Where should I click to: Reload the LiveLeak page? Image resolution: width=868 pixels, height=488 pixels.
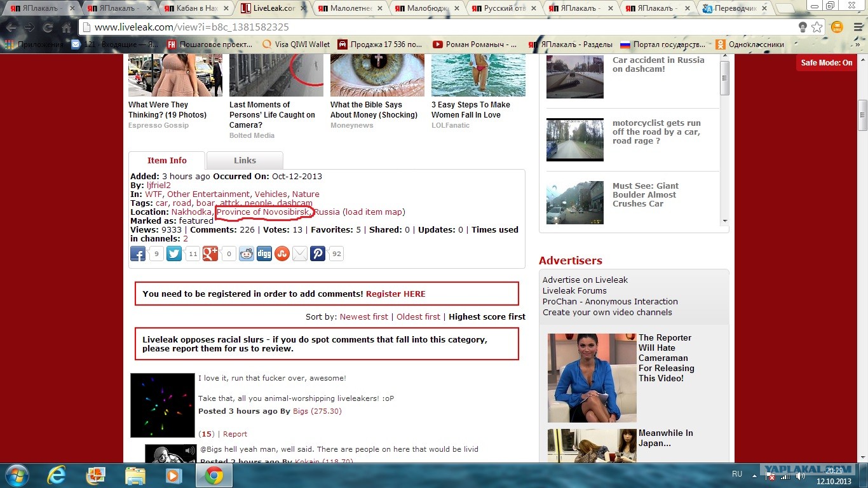48,28
